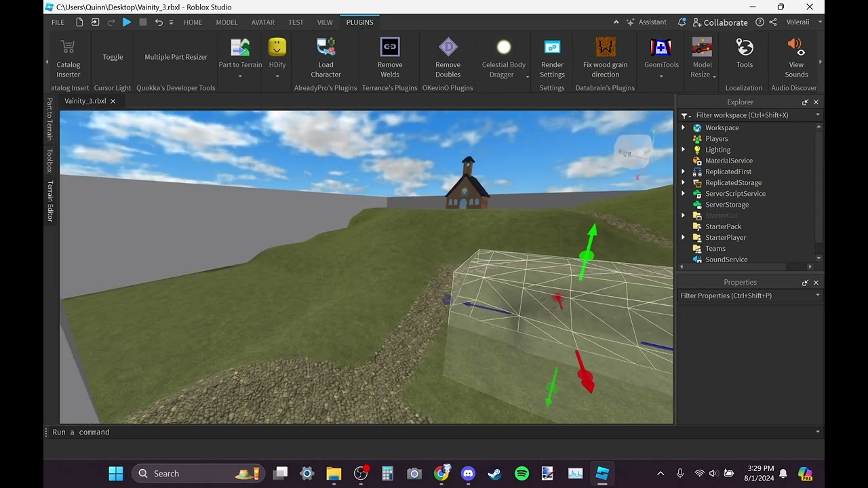
Task: Expand the ServerScriptService tree node
Action: coord(684,194)
